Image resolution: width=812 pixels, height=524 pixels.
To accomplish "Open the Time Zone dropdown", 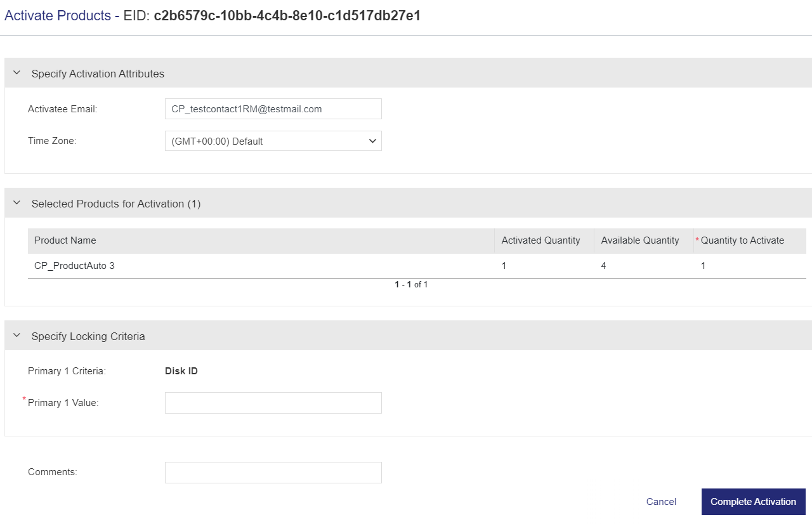I will [273, 141].
